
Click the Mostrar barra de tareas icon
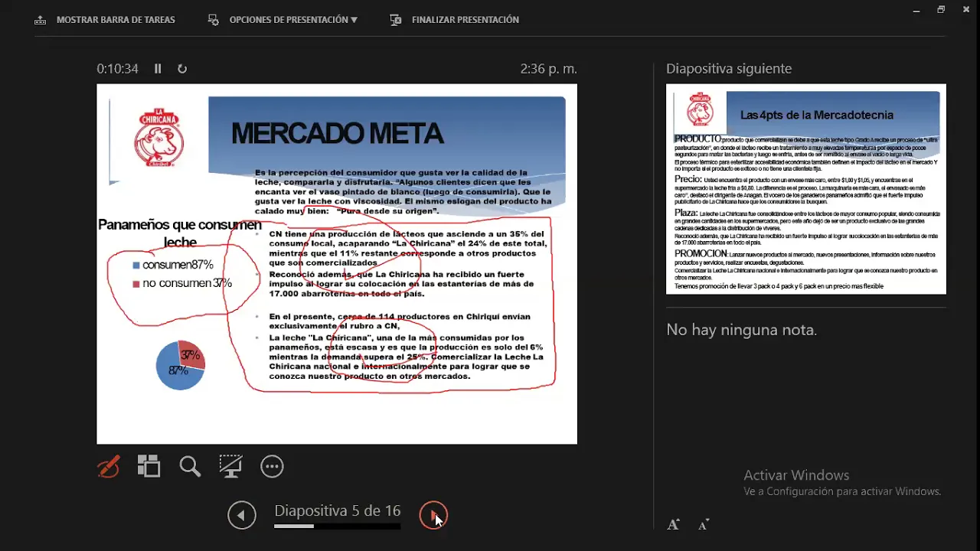[x=41, y=20]
